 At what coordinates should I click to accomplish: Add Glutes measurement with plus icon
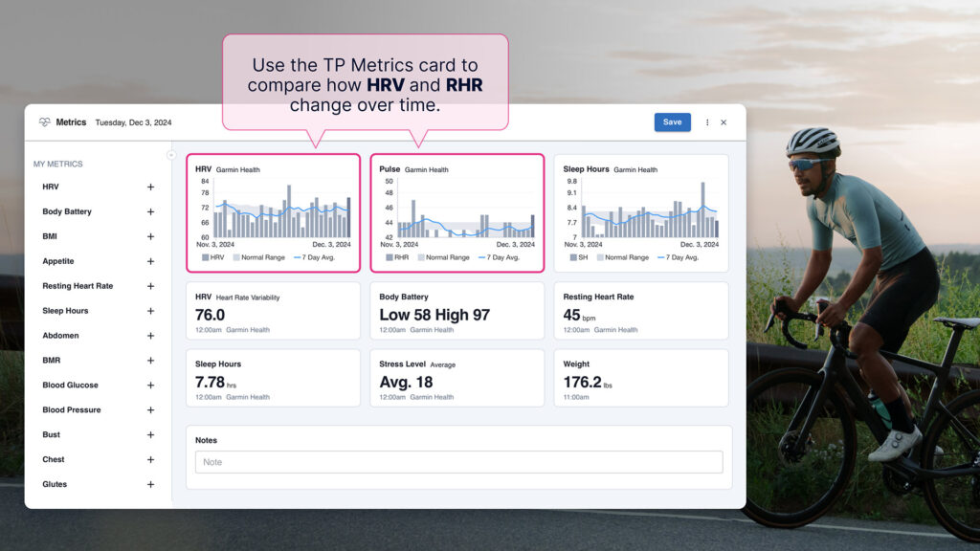click(150, 485)
